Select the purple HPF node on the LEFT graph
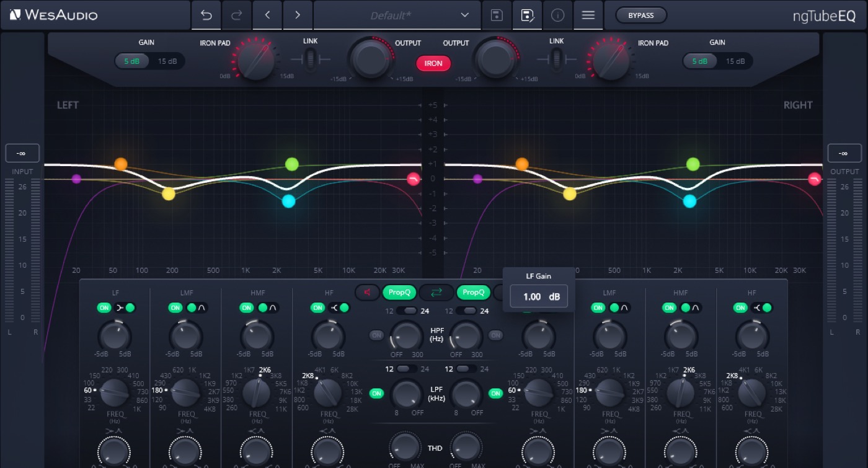The width and height of the screenshot is (868, 468). (76, 179)
